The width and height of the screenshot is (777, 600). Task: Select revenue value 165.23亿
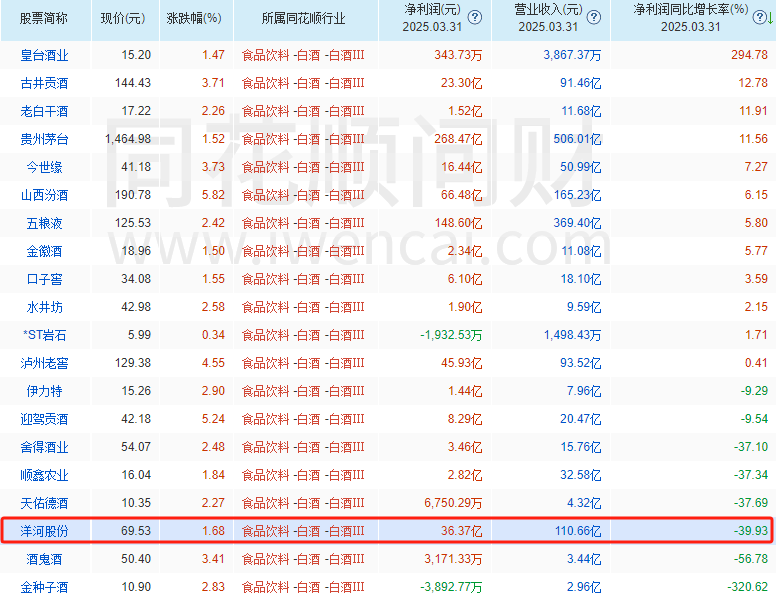pyautogui.click(x=577, y=195)
